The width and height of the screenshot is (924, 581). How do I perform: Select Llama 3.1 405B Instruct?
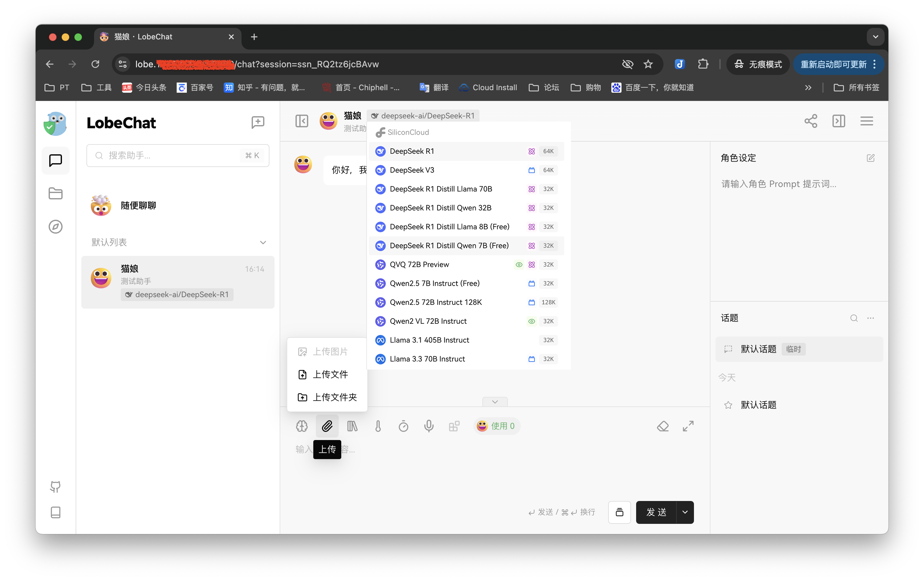(x=466, y=340)
